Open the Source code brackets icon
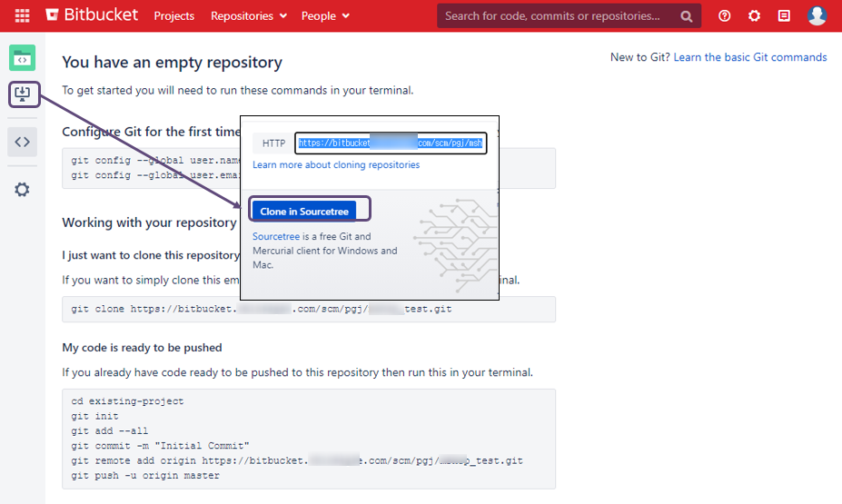This screenshot has width=842, height=504. pos(22,142)
